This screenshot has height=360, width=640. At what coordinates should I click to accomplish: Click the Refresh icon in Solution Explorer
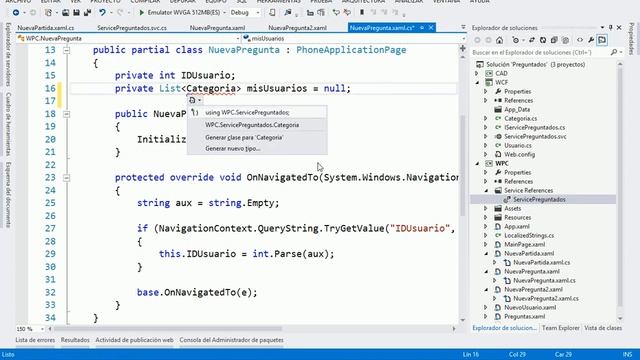(543, 40)
